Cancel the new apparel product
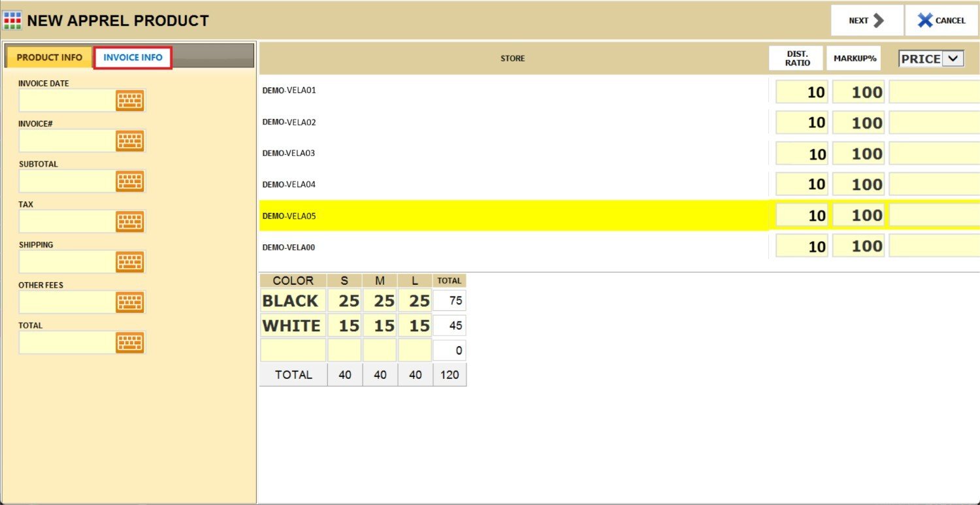This screenshot has height=505, width=980. (941, 21)
